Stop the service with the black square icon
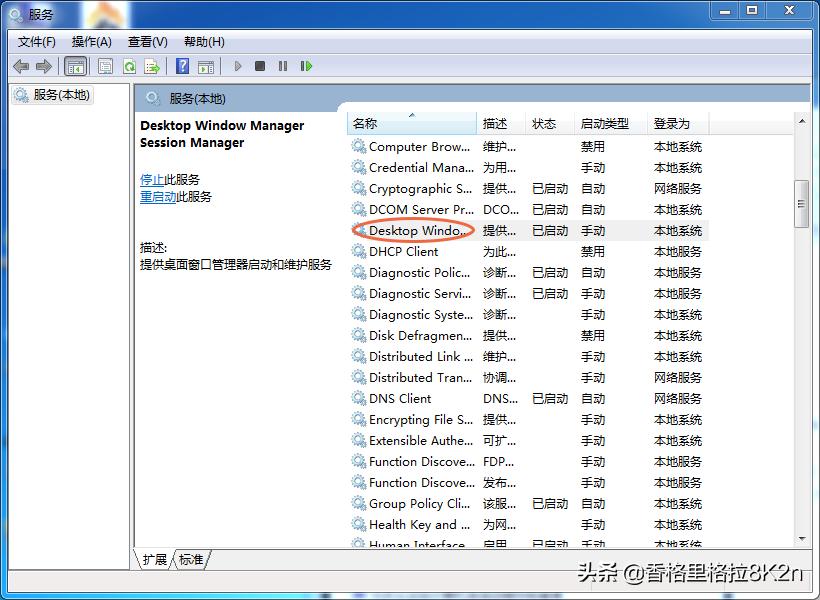Image resolution: width=820 pixels, height=600 pixels. coord(259,66)
